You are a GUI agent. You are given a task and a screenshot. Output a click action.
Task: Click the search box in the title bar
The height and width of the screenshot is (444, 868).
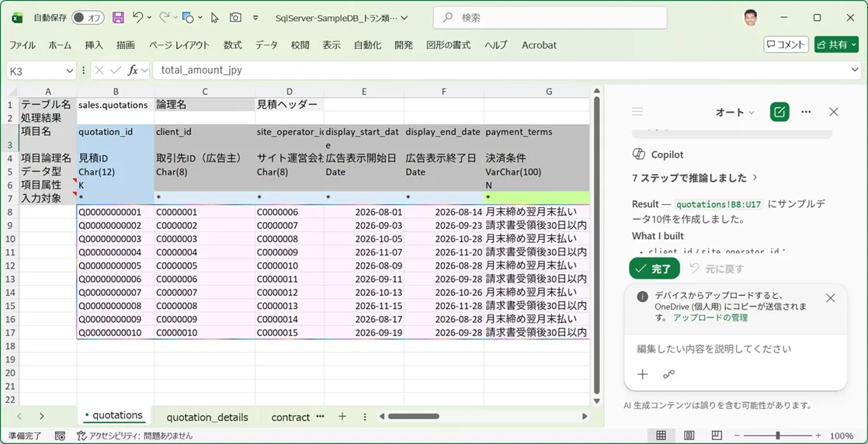pyautogui.click(x=550, y=18)
